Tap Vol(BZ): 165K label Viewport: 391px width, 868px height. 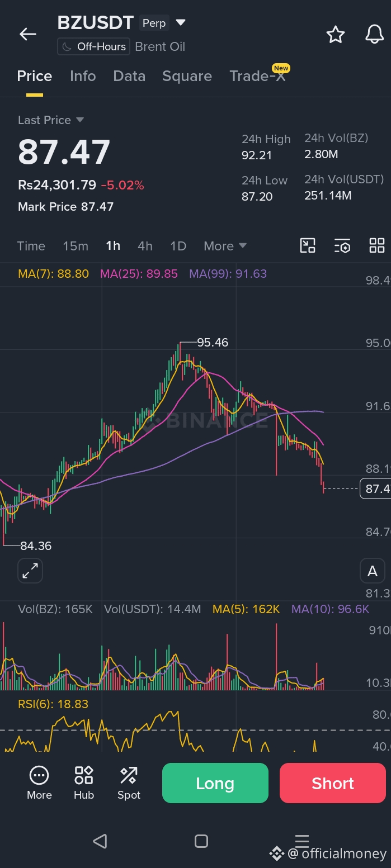[x=55, y=609]
